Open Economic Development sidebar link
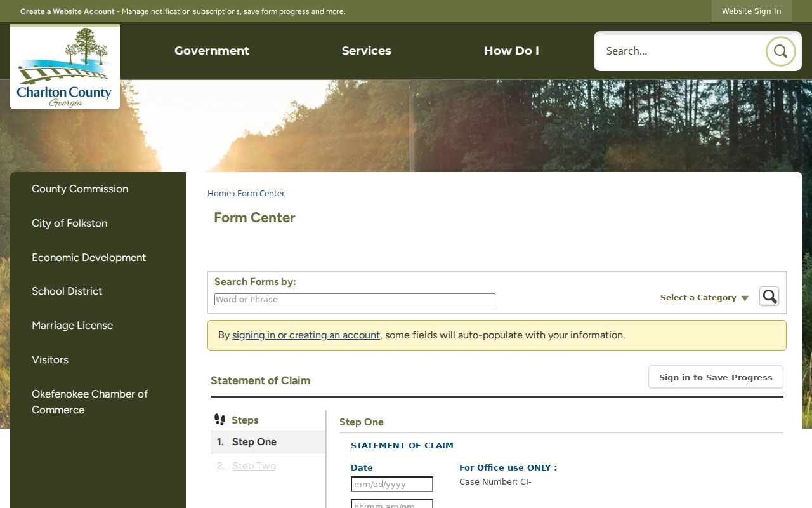Viewport: 812px width, 508px height. [89, 258]
